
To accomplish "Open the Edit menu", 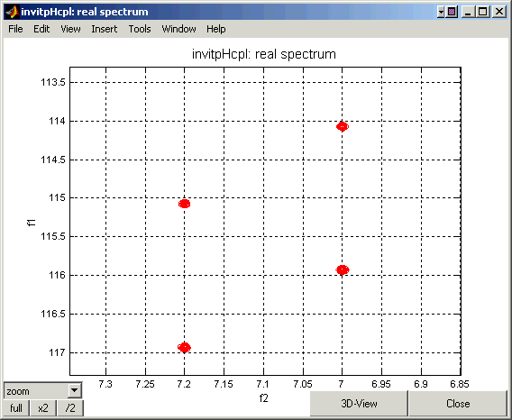I will (x=41, y=29).
